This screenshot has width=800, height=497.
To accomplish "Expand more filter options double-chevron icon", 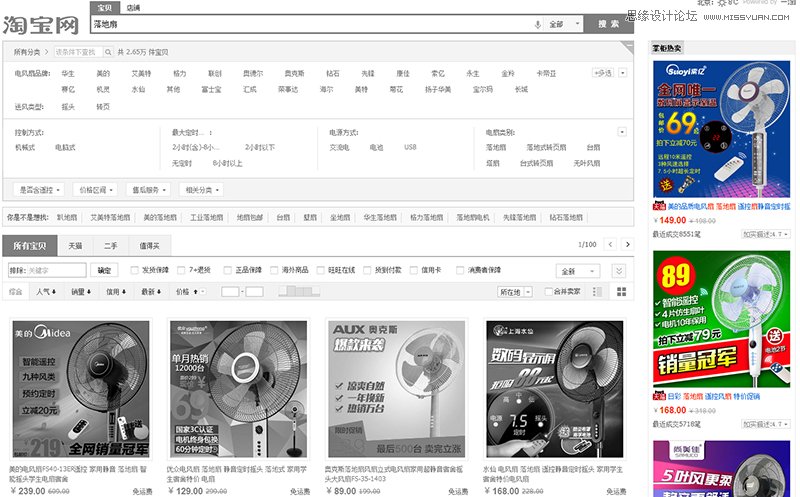I will [619, 270].
